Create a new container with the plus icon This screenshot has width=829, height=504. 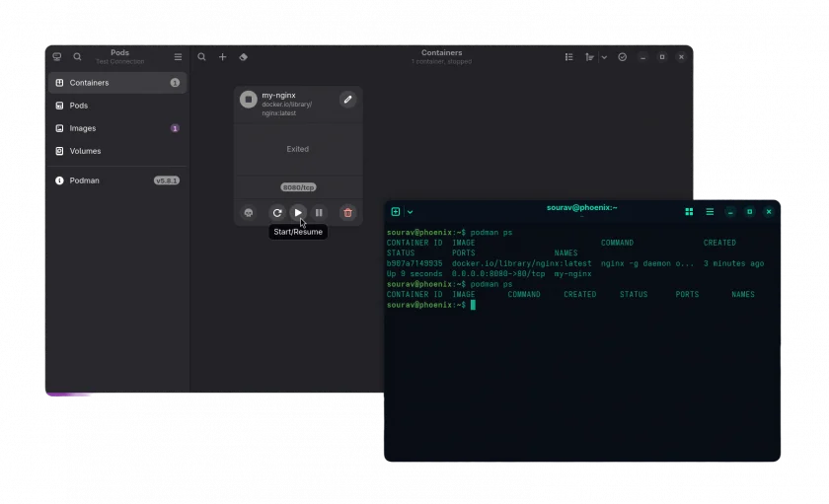click(223, 56)
